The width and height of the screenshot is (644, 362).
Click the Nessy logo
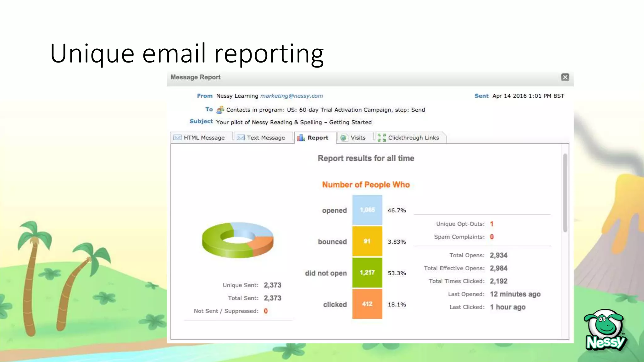[605, 330]
